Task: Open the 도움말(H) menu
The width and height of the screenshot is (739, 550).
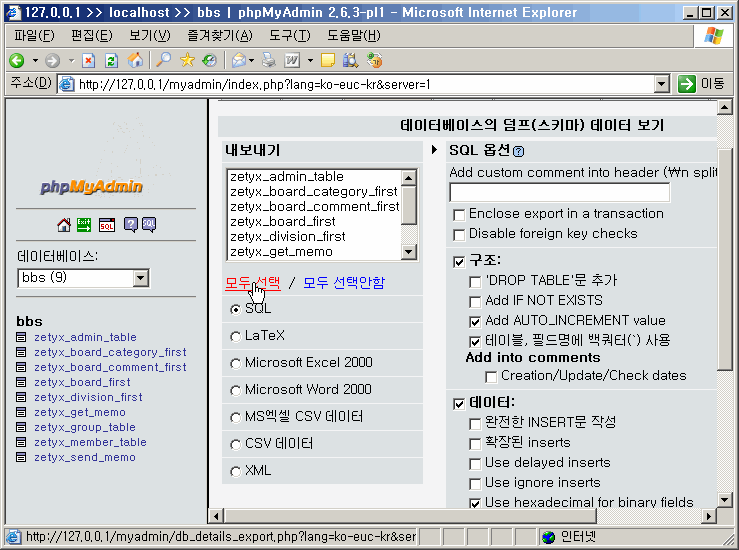Action: pyautogui.click(x=353, y=36)
